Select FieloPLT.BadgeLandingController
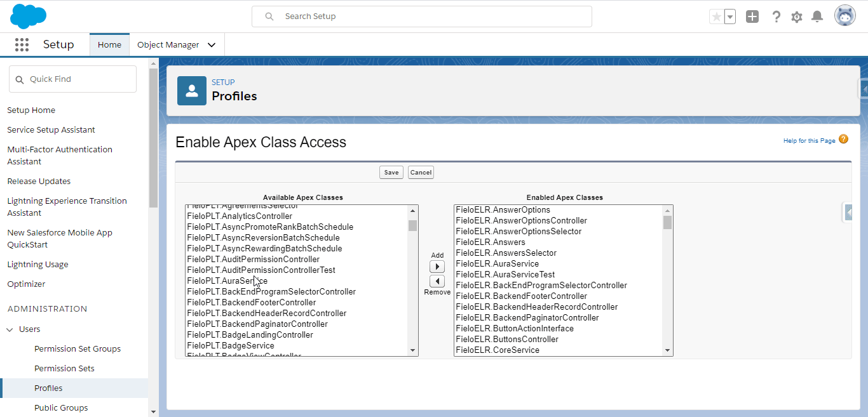This screenshot has height=417, width=868. point(250,335)
